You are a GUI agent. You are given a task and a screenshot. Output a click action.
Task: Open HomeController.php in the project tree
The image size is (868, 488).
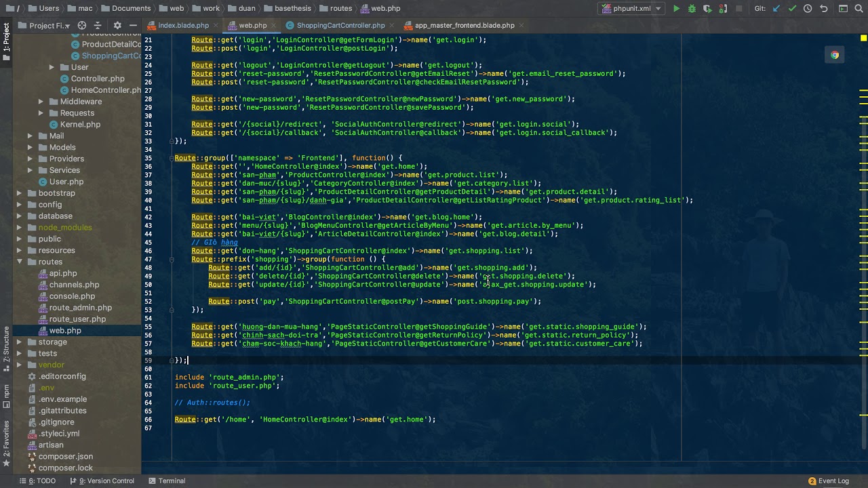(100, 90)
